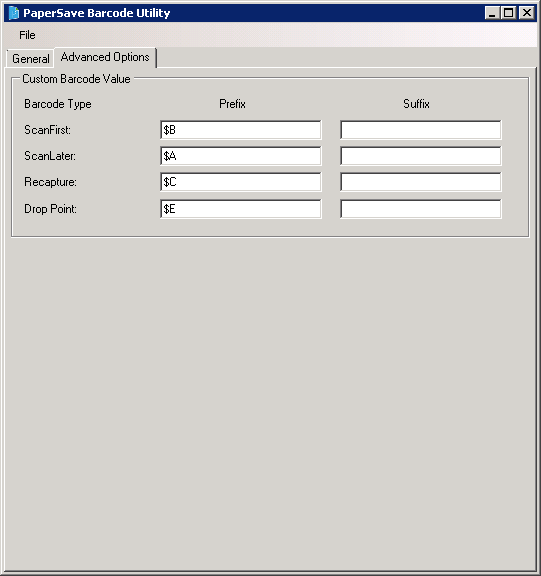The image size is (541, 576).
Task: Click the 'Prefix' column heading
Action: [x=232, y=104]
